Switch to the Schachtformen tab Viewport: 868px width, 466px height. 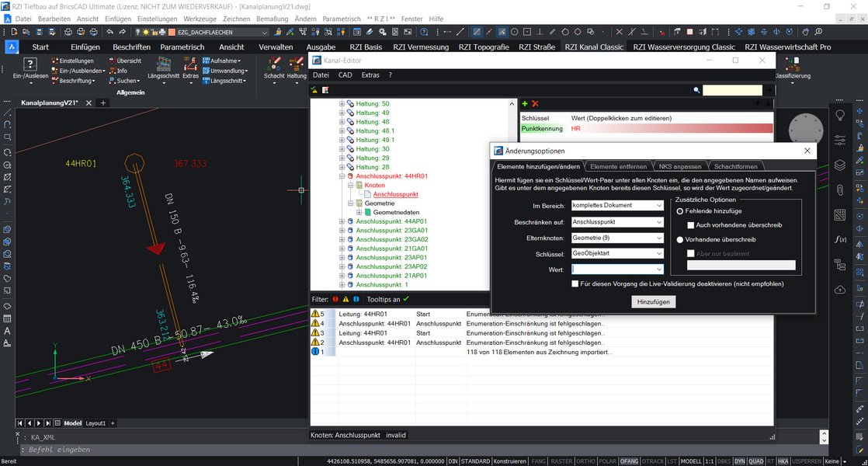[x=736, y=166]
